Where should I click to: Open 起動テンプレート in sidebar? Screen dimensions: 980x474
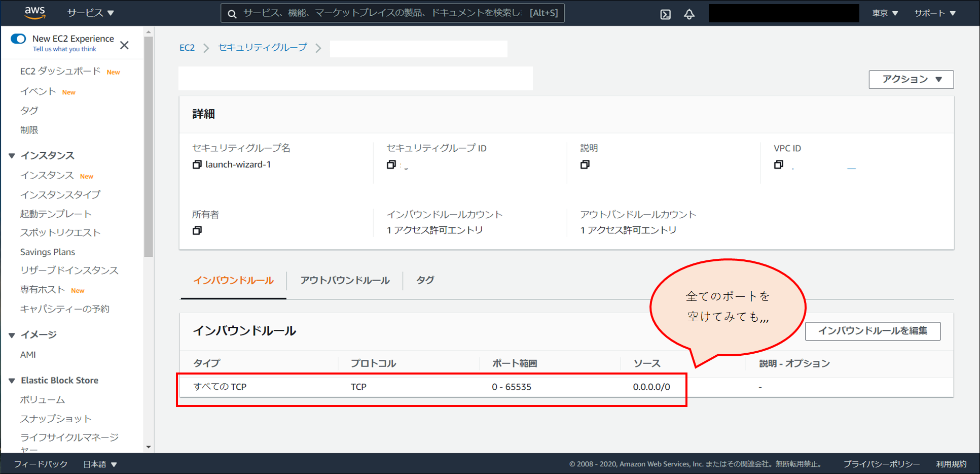pos(56,214)
